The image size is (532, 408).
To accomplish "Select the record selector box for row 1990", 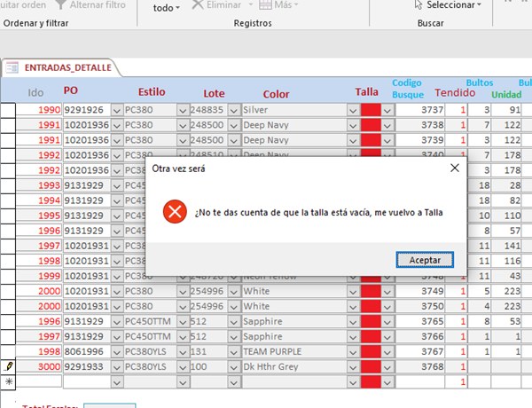I will 8,110.
